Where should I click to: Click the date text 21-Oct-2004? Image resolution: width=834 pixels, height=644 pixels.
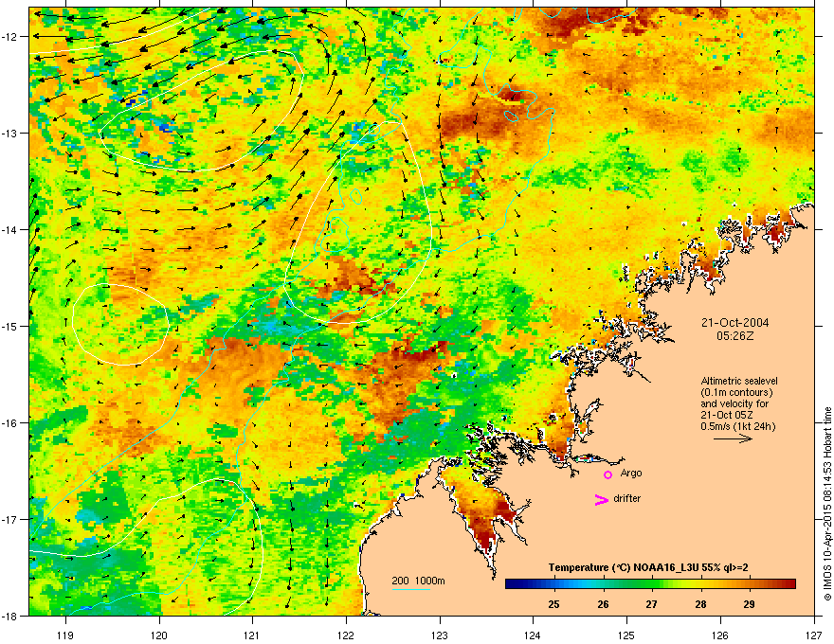[734, 323]
